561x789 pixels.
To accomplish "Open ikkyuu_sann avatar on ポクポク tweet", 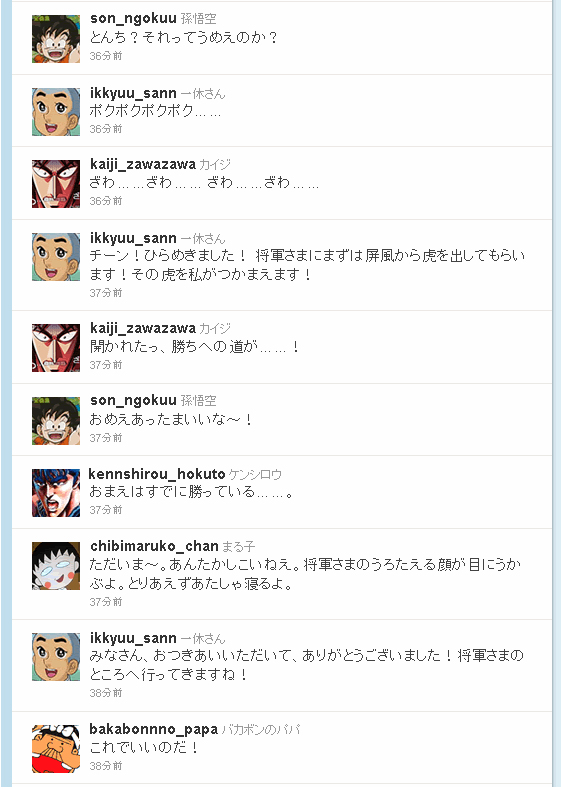I will [56, 112].
